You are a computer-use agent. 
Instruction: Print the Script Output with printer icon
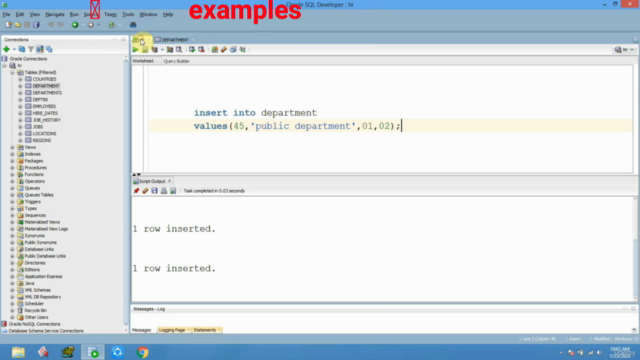click(x=164, y=191)
